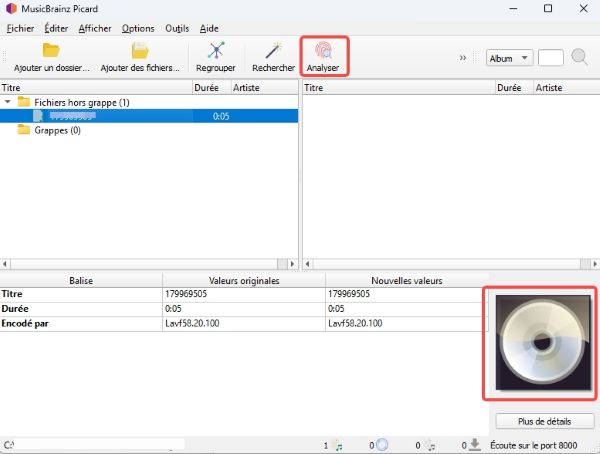The image size is (600, 454).
Task: Open the Album search type dropdown
Action: tap(509, 58)
